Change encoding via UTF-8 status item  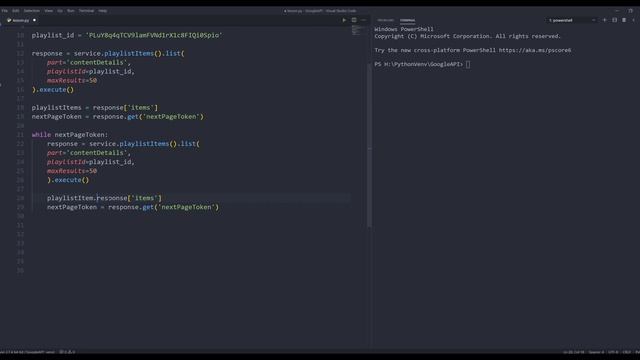pyautogui.click(x=613, y=352)
